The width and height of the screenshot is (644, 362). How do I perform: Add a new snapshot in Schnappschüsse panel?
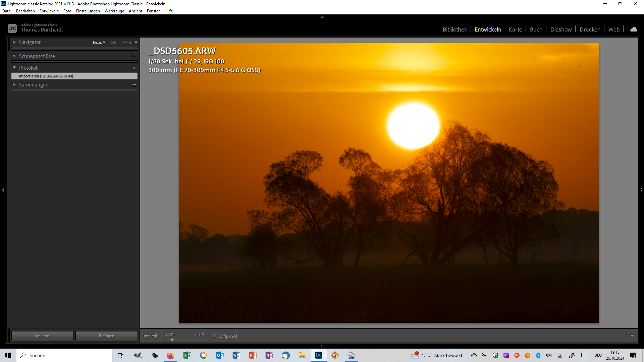click(x=134, y=56)
